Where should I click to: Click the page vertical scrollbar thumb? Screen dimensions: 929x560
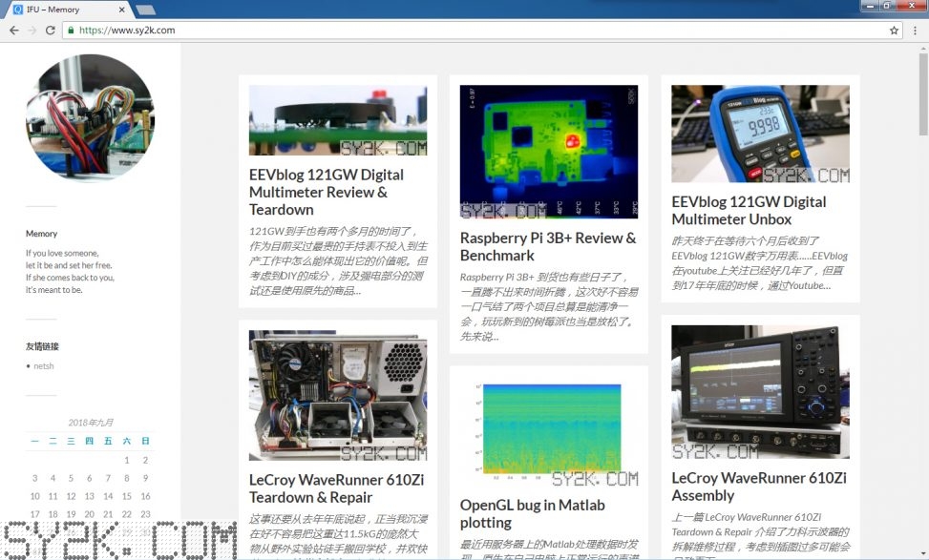[923, 93]
